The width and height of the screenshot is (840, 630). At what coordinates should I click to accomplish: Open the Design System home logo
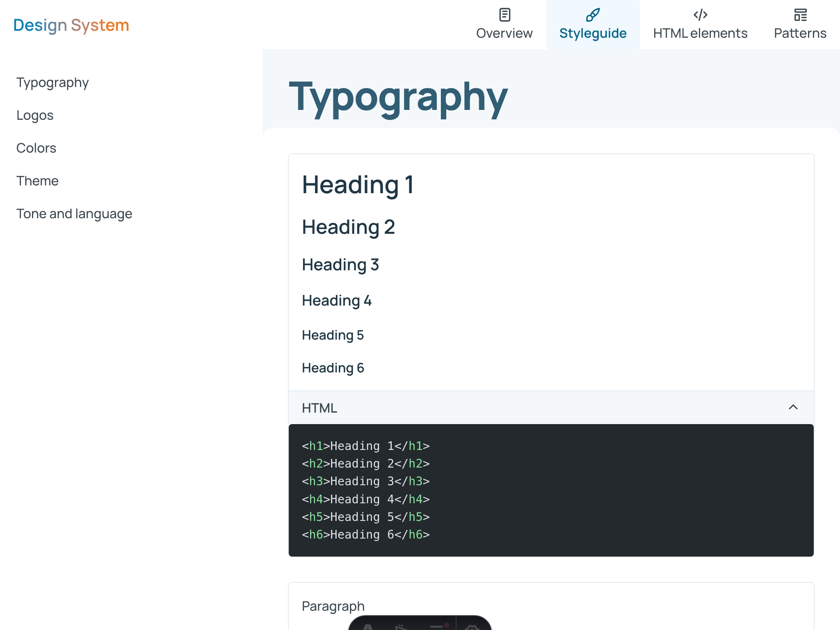(x=71, y=25)
